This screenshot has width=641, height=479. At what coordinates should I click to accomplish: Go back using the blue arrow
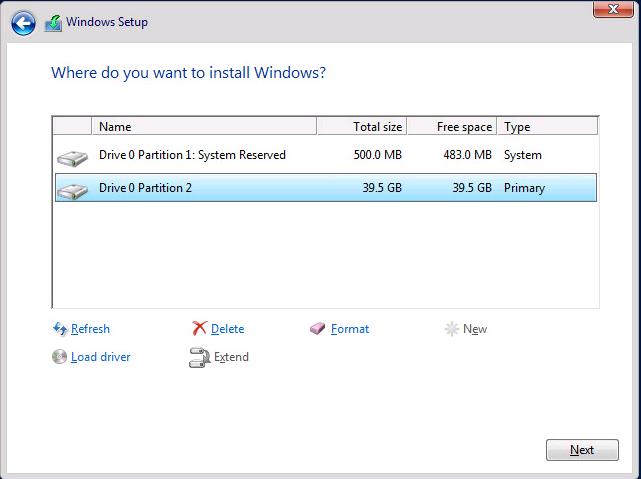(23, 23)
